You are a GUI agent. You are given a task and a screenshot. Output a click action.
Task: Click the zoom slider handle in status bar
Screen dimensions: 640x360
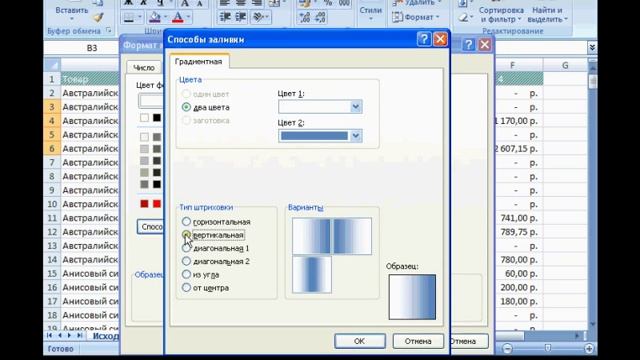pos(548,348)
